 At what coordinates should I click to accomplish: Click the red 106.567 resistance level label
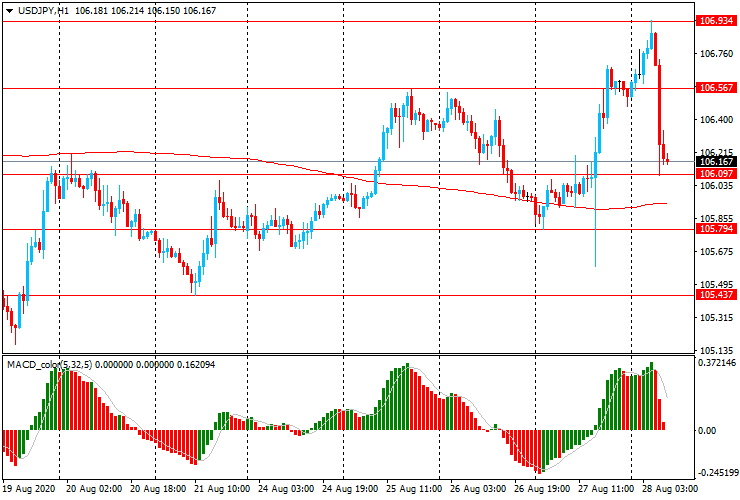point(712,88)
